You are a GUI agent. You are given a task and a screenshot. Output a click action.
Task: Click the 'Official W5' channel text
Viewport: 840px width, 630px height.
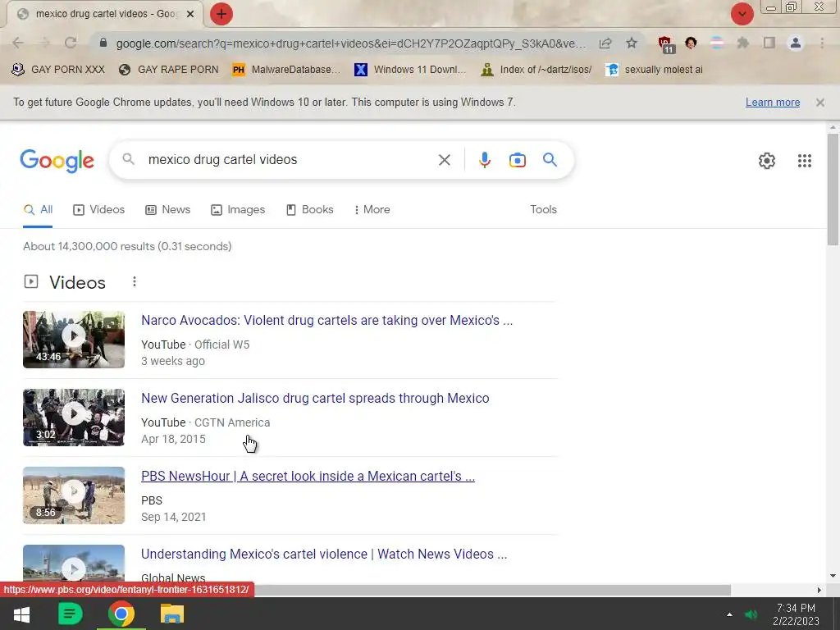(221, 345)
